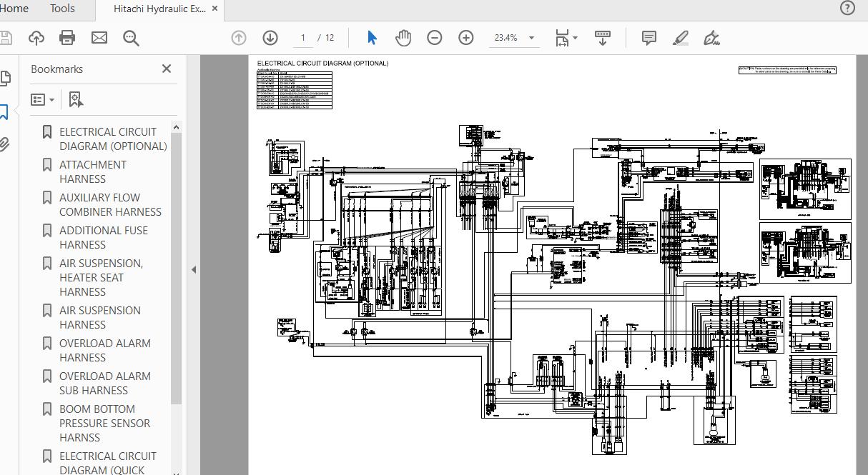Expand the fit page options dropdown
868x475 pixels.
[x=576, y=39]
